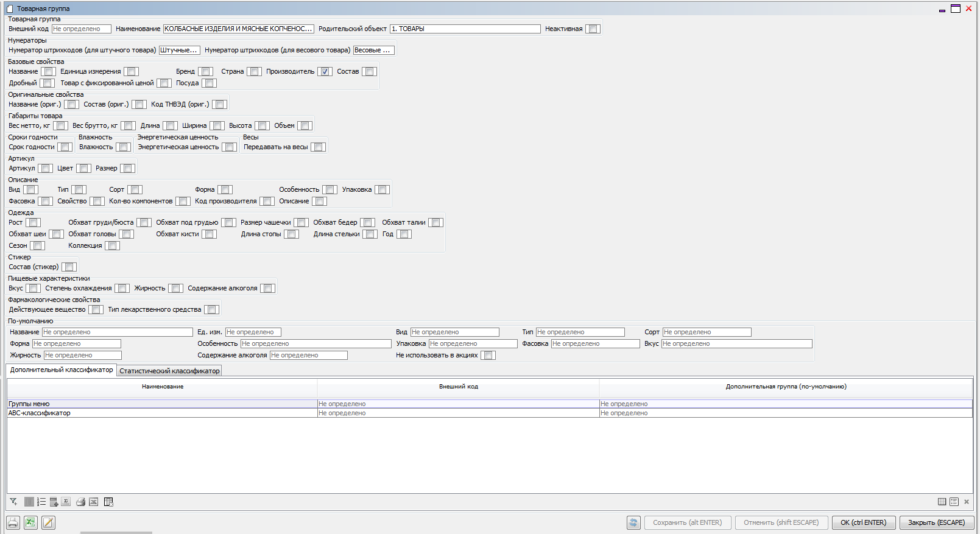
Task: Tick the Срок годности checkbox
Action: (x=65, y=147)
